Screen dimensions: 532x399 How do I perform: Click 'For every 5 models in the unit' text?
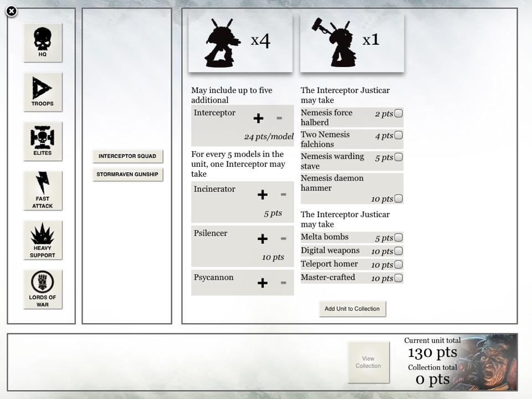[x=238, y=164]
